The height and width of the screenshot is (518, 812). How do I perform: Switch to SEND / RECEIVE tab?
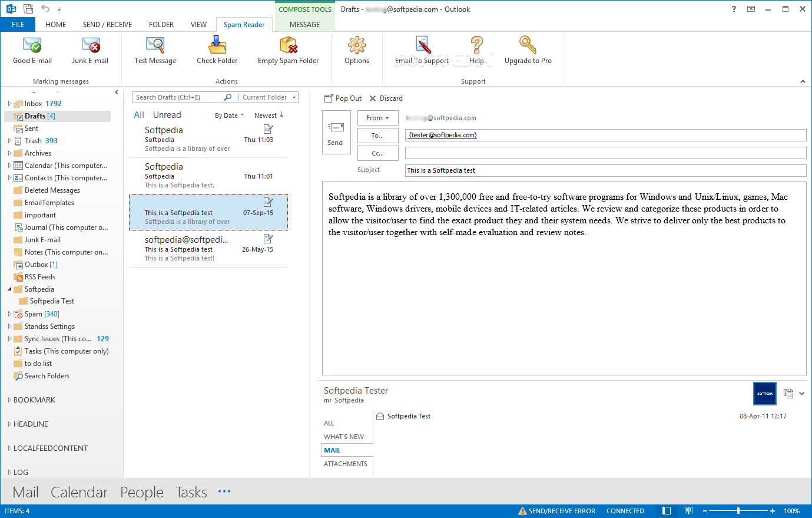[x=107, y=24]
